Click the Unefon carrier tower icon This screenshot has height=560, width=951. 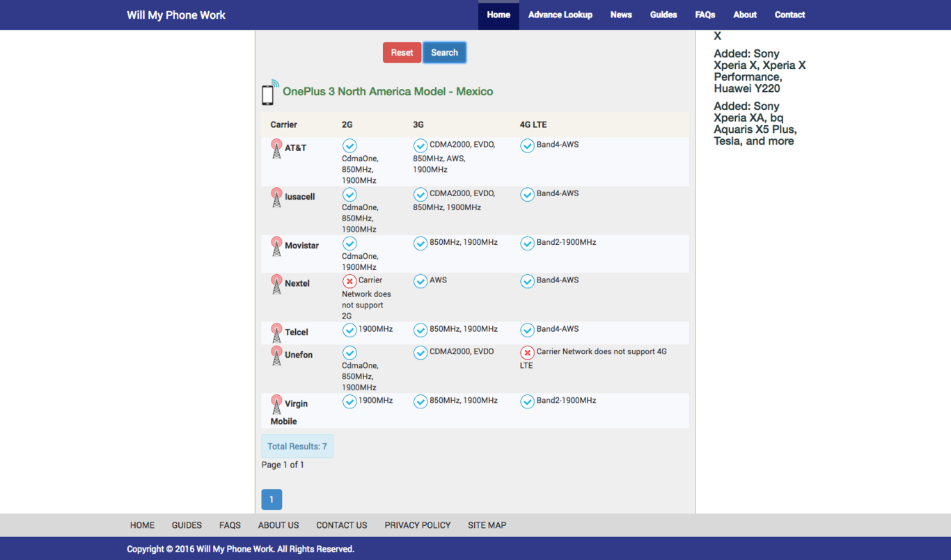(x=276, y=355)
